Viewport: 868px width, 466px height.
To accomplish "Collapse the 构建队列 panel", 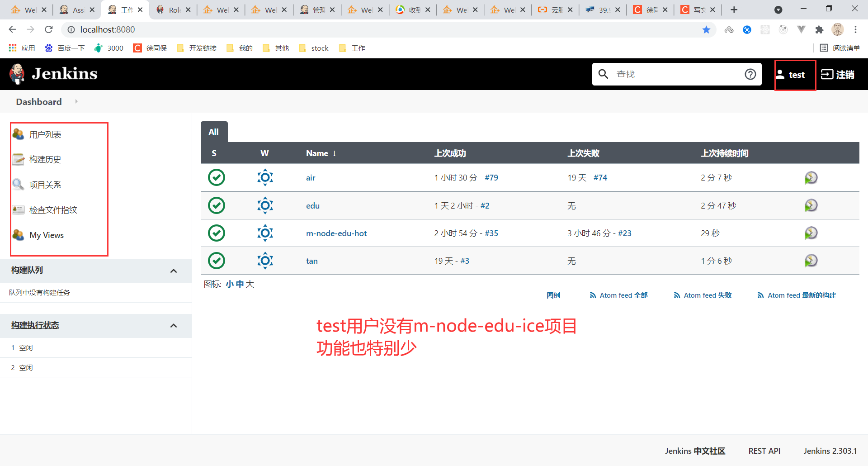I will pyautogui.click(x=174, y=271).
